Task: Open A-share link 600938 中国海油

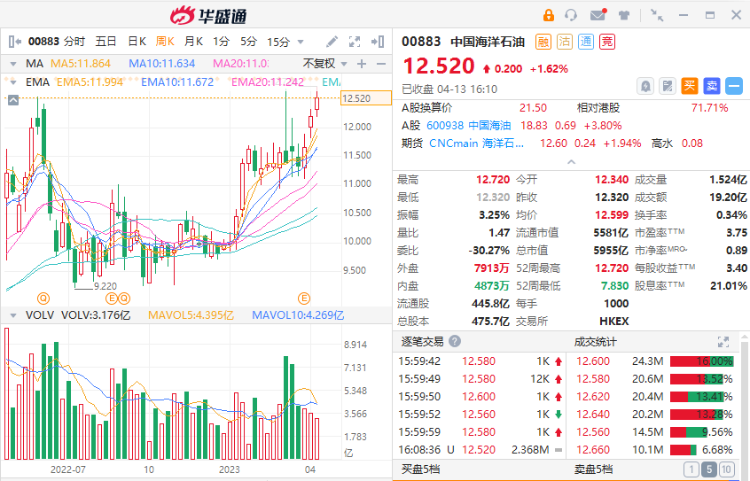Action: click(468, 126)
